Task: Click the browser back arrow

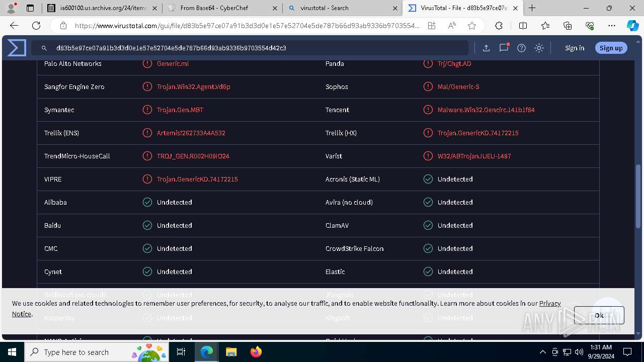Action: coord(14,26)
